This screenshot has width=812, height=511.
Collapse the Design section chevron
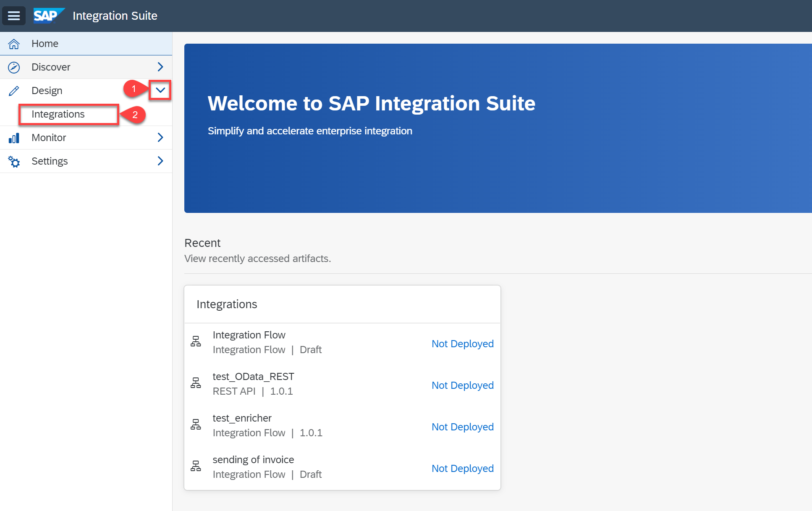pyautogui.click(x=160, y=90)
